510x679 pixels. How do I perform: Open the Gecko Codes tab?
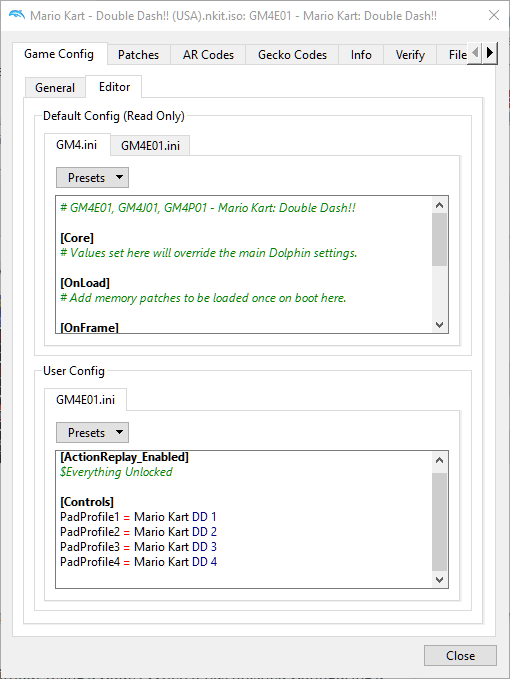292,55
